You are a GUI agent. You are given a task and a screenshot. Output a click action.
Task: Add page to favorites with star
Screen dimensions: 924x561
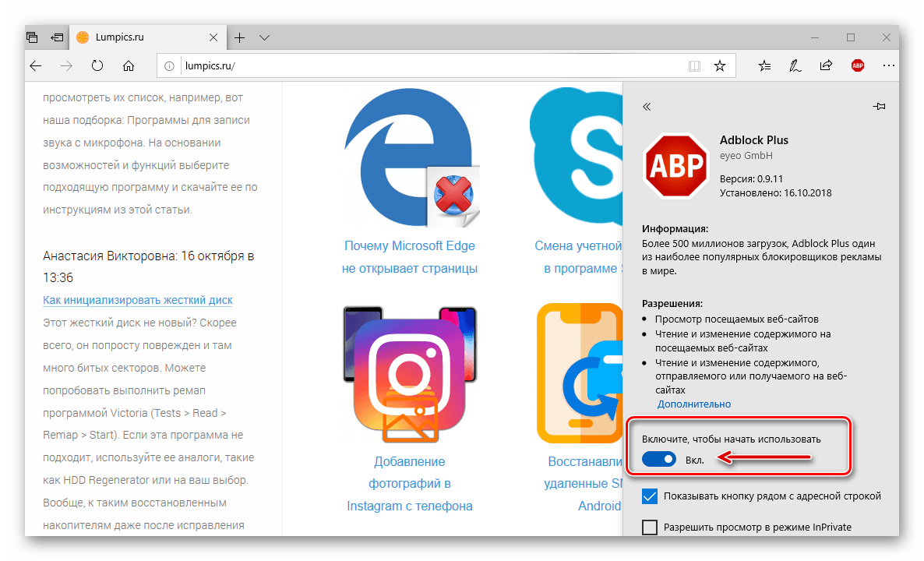point(720,66)
